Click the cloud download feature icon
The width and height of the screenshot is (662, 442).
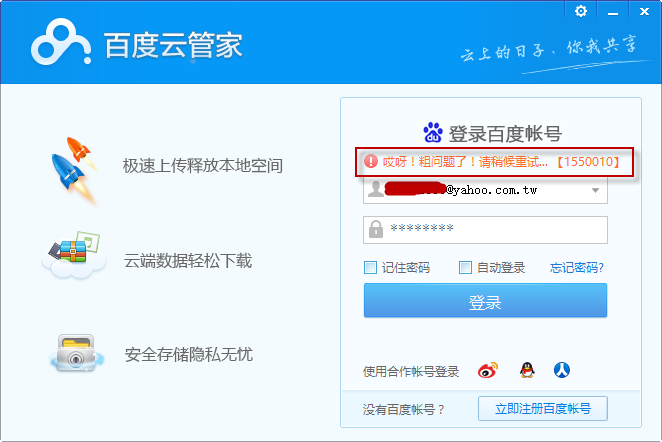coord(74,255)
